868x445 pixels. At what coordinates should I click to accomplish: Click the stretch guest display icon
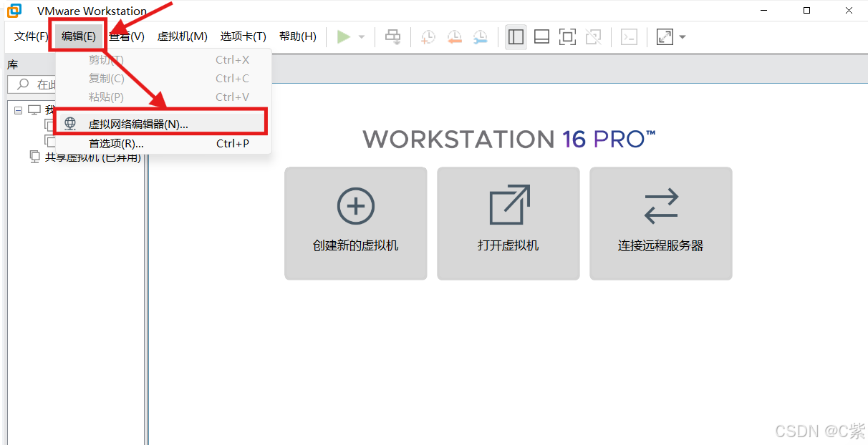(x=665, y=36)
